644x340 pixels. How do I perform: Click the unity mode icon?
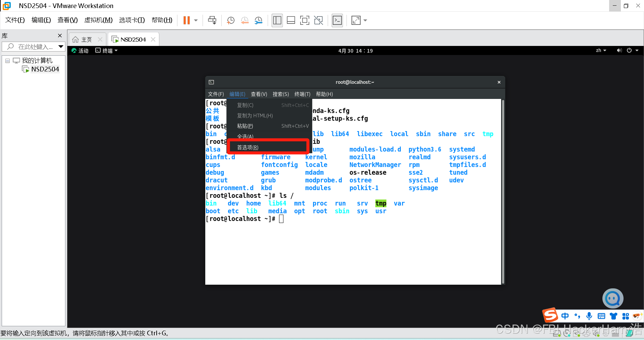tap(319, 20)
